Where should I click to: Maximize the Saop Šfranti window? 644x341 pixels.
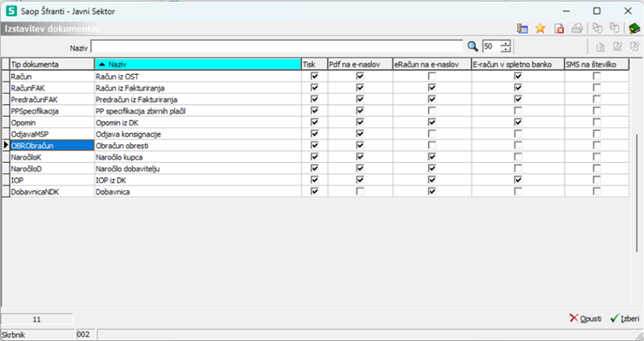[597, 11]
